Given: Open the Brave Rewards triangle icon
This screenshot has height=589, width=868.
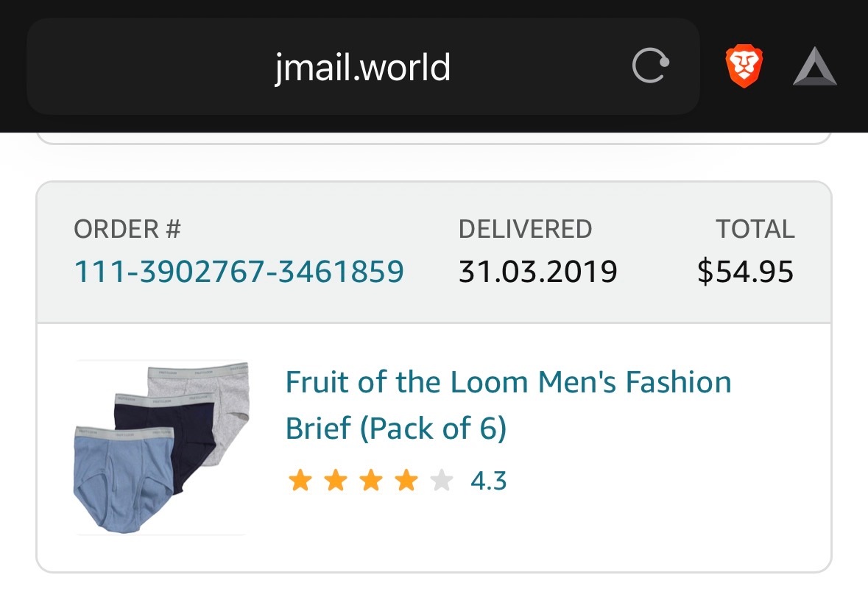Looking at the screenshot, I should point(814,68).
